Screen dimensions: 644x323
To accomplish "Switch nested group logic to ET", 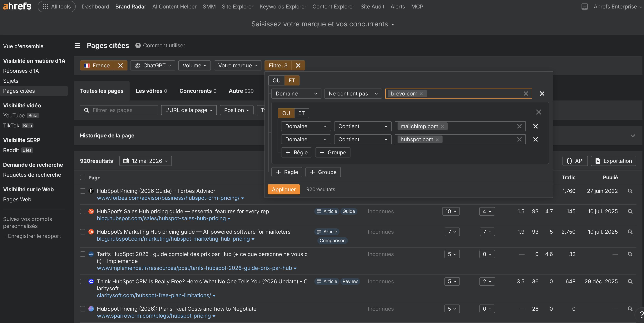I will coord(301,113).
